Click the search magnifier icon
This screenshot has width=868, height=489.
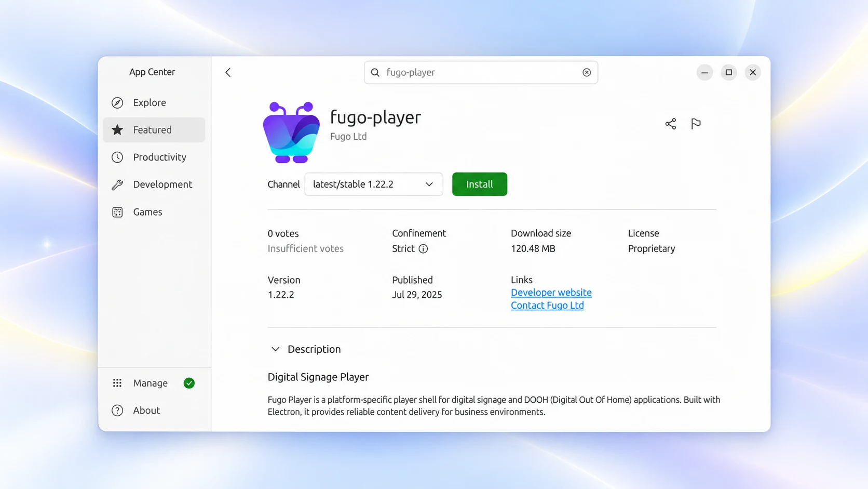click(x=375, y=72)
